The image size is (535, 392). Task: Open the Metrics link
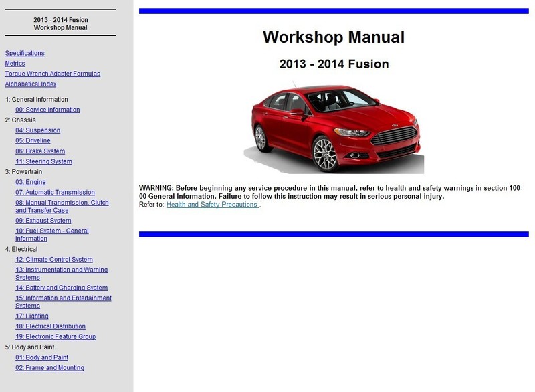(x=15, y=63)
